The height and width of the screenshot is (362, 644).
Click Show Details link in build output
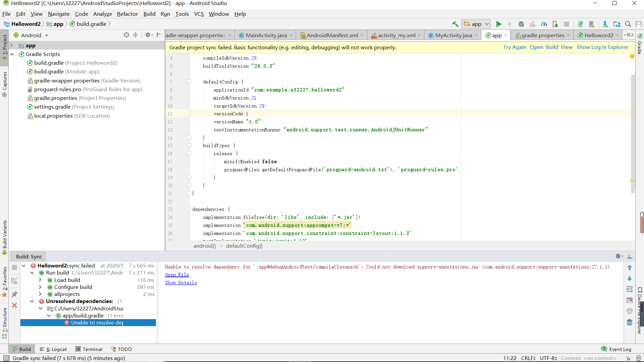coord(181,283)
